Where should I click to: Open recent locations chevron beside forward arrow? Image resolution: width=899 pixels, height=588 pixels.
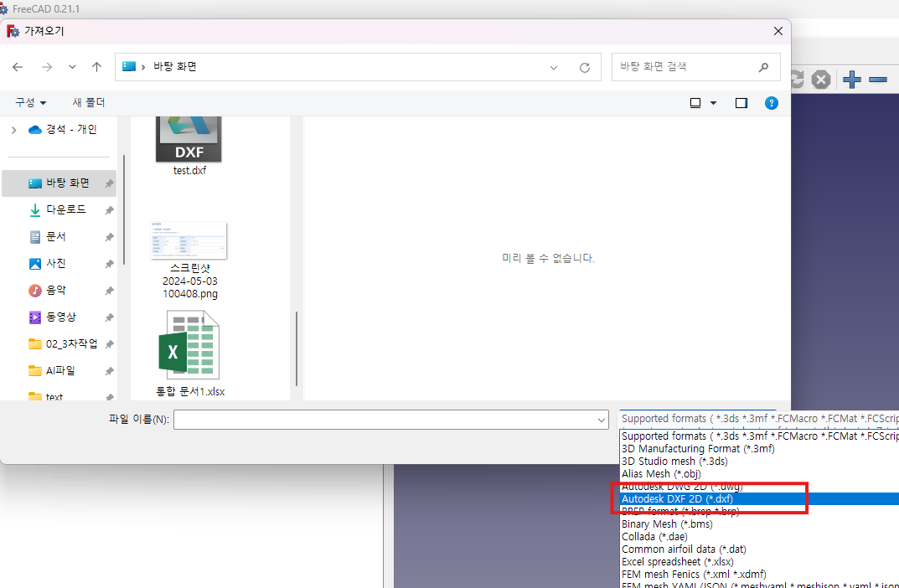[x=72, y=67]
